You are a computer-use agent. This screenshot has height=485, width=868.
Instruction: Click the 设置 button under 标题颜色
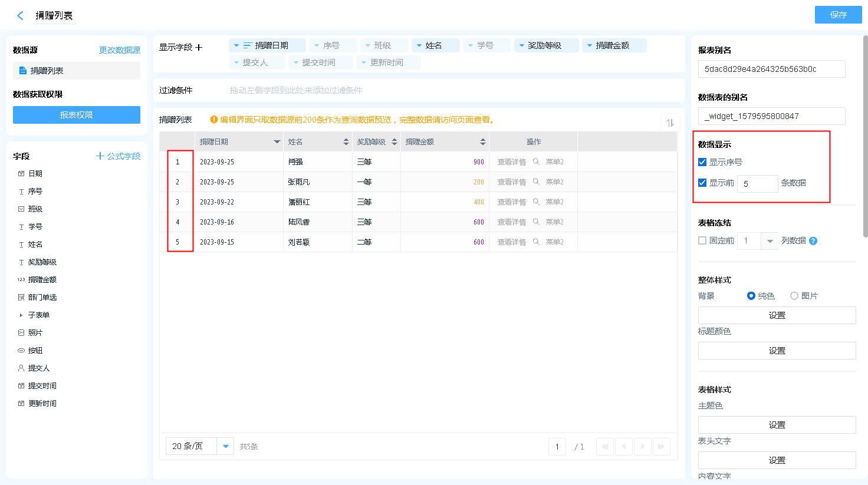777,351
